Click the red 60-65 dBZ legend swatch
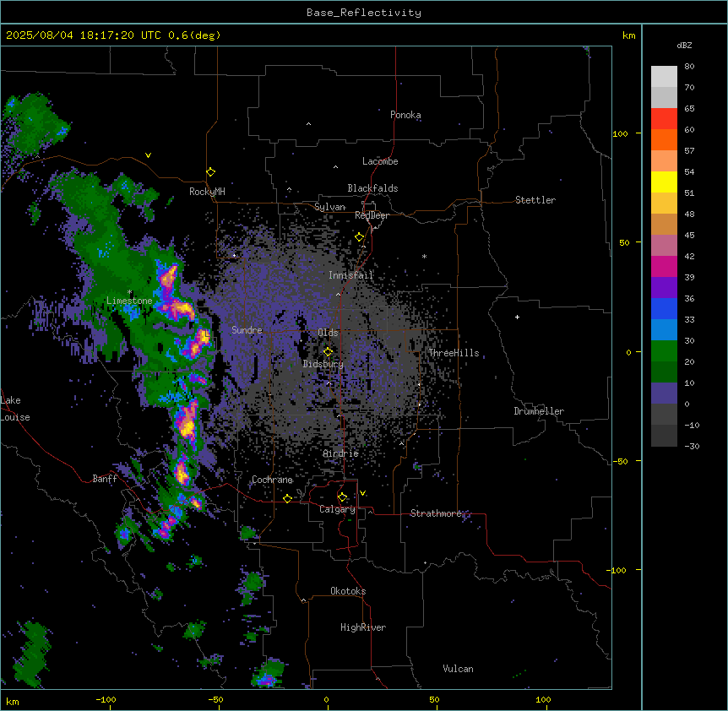The height and width of the screenshot is (711, 728). [x=664, y=118]
